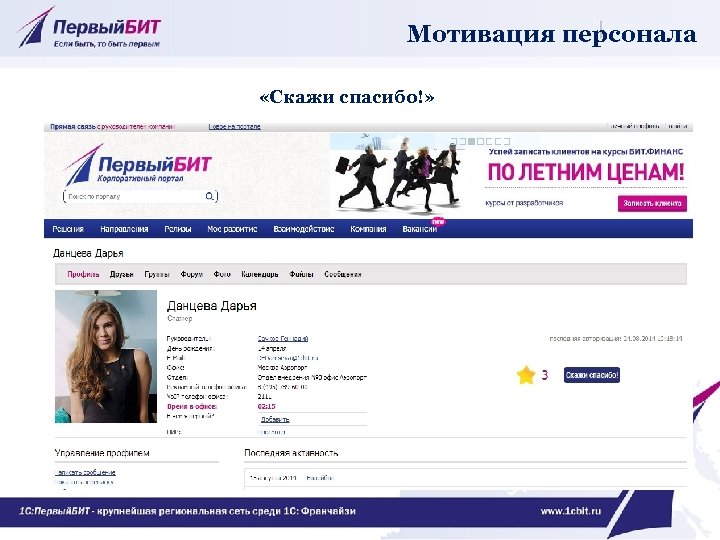Viewport: 720px width, 540px height.
Task: Select the Профиль tab
Action: (x=83, y=274)
